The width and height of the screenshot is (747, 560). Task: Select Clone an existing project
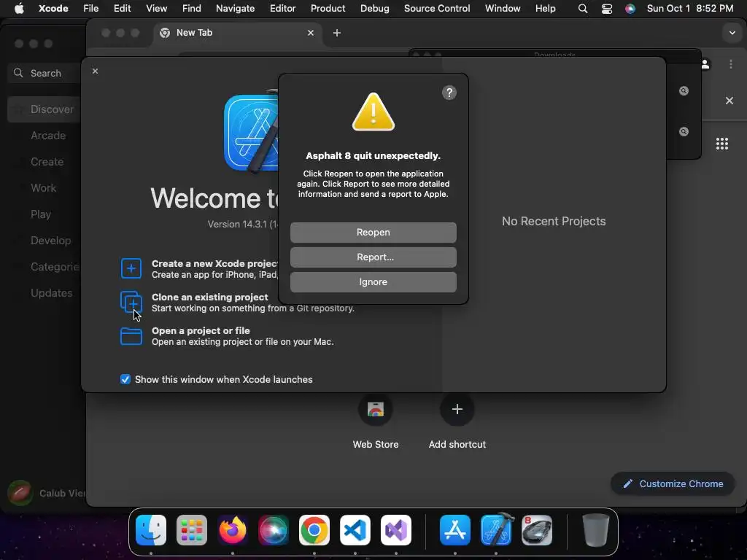[209, 297]
